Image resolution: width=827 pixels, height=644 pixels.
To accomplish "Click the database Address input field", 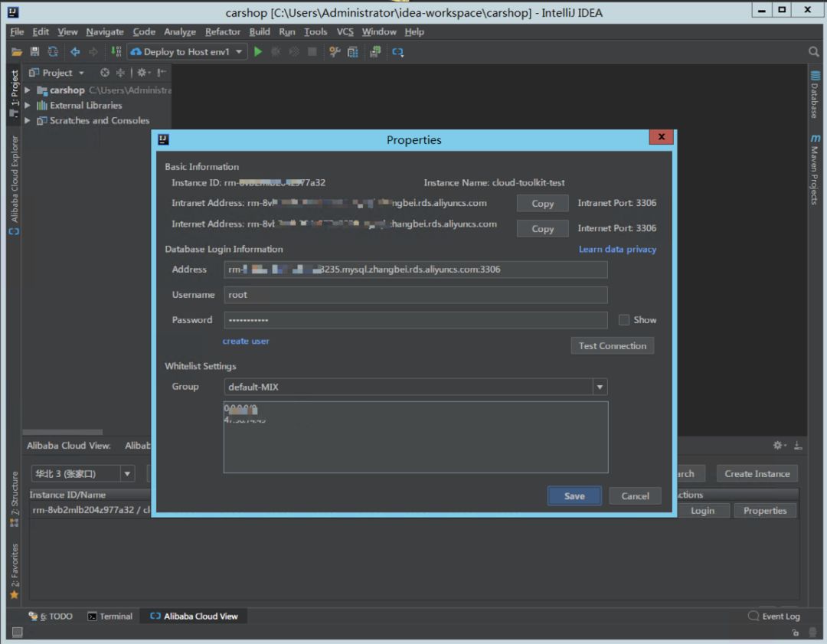I will coord(415,270).
